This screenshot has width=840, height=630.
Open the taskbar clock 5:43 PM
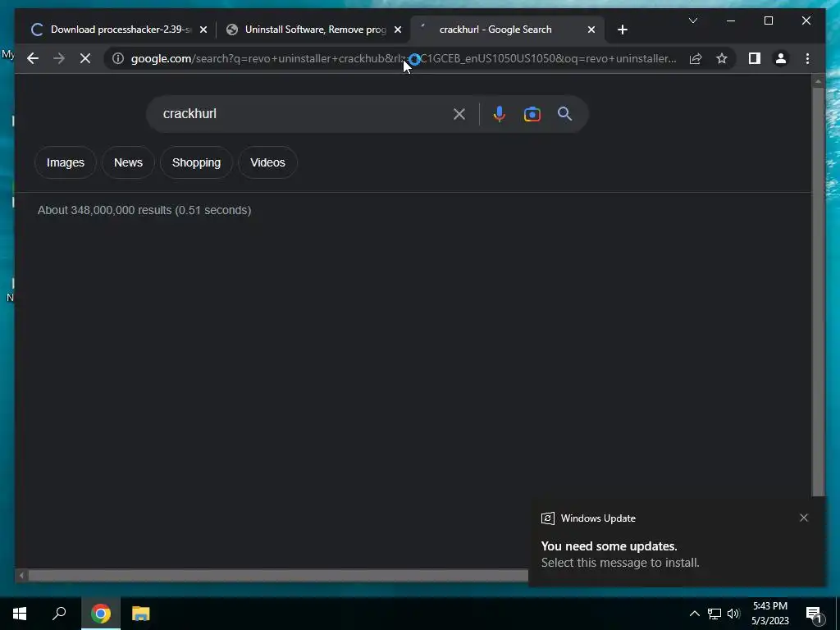pyautogui.click(x=770, y=614)
